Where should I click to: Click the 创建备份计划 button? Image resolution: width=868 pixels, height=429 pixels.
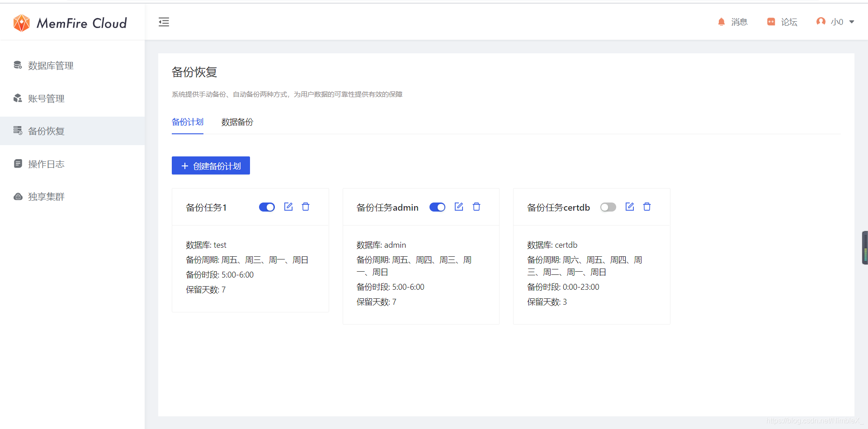211,165
